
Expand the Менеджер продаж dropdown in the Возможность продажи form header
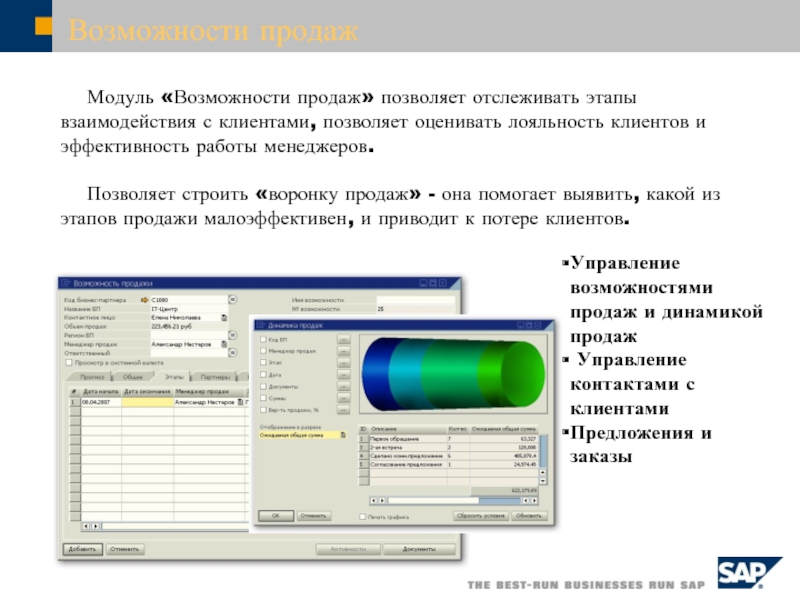tap(224, 344)
